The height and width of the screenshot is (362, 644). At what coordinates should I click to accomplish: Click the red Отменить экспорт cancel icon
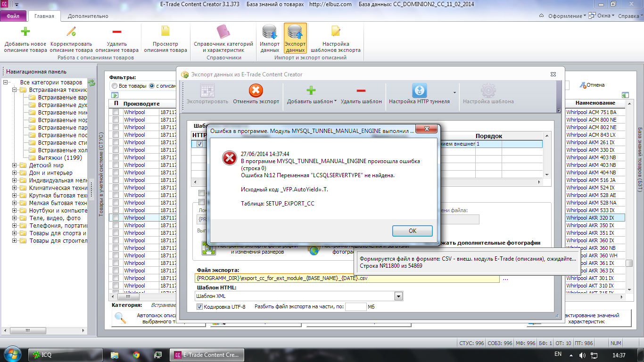[x=256, y=90]
